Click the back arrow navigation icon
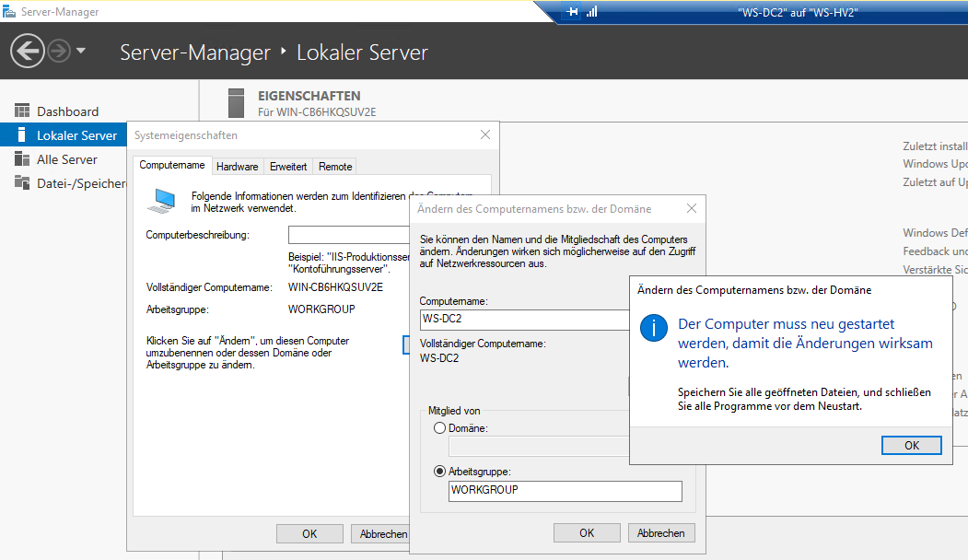Viewport: 968px width, 560px height. (27, 51)
